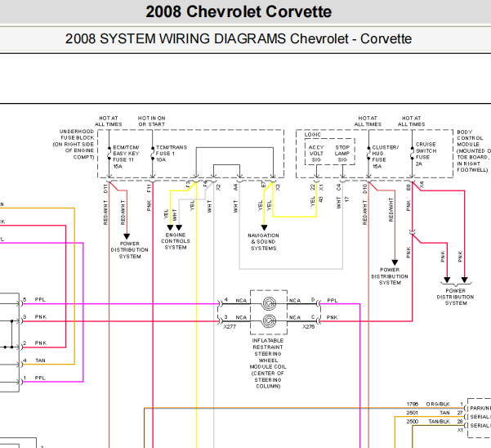Image resolution: width=491 pixels, height=448 pixels.
Task: Click pin label 'F11' on fuse block
Action: (x=149, y=188)
